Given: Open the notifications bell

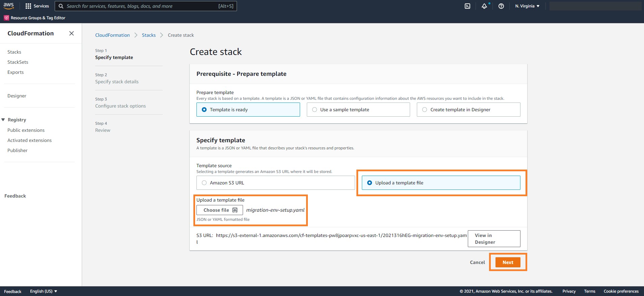Looking at the screenshot, I should 484,6.
